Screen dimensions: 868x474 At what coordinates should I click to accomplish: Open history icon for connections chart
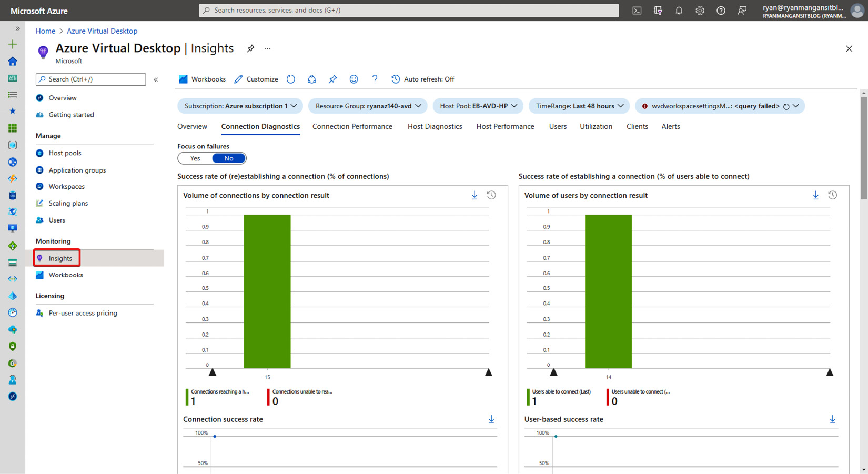491,195
